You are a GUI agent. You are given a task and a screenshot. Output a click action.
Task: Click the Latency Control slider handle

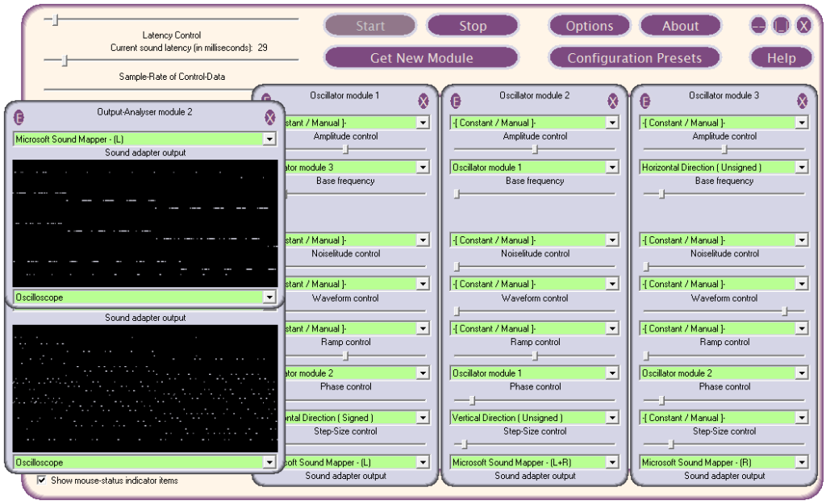tap(56, 20)
